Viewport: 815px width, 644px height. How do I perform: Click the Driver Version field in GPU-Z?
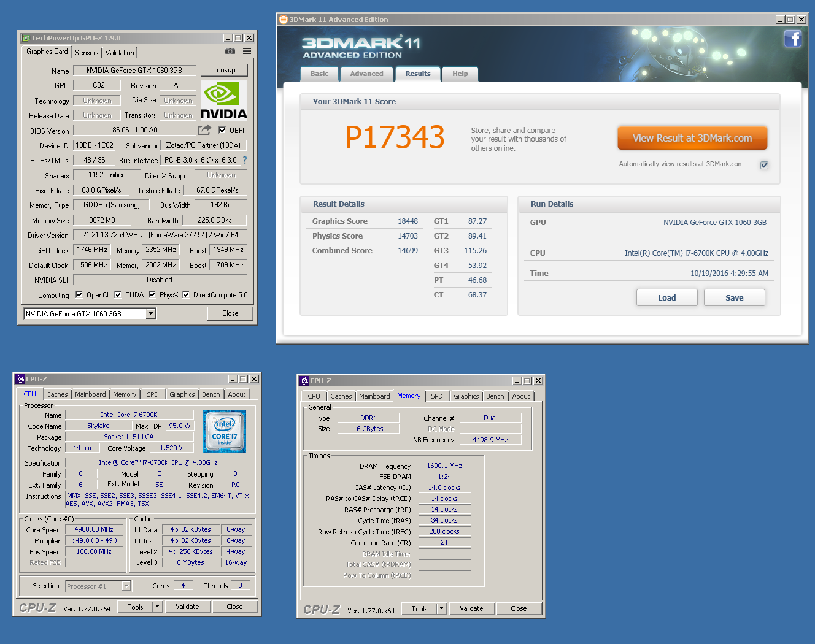click(x=160, y=235)
